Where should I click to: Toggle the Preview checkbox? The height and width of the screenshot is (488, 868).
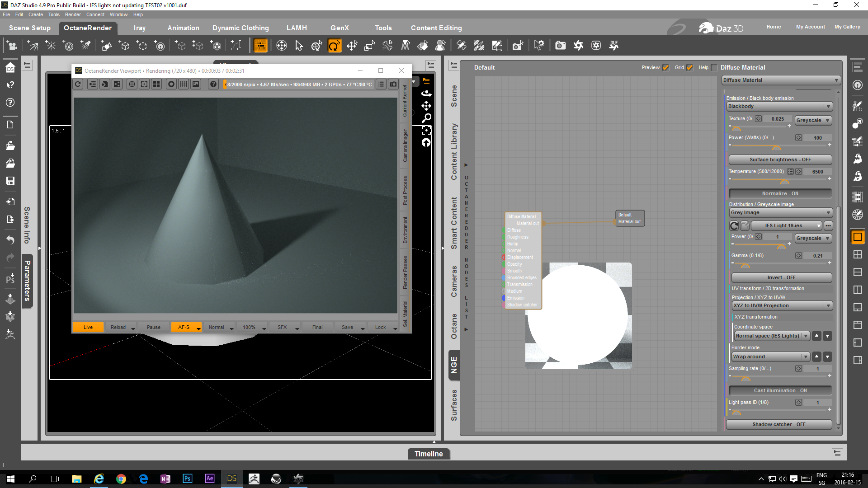click(x=665, y=68)
